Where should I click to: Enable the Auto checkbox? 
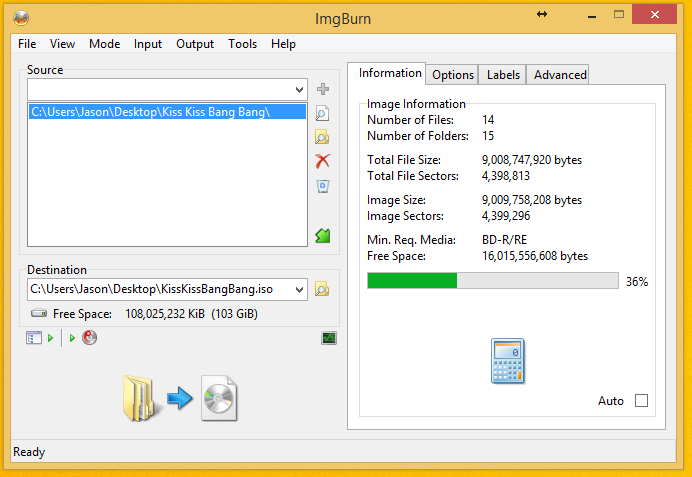(x=641, y=401)
